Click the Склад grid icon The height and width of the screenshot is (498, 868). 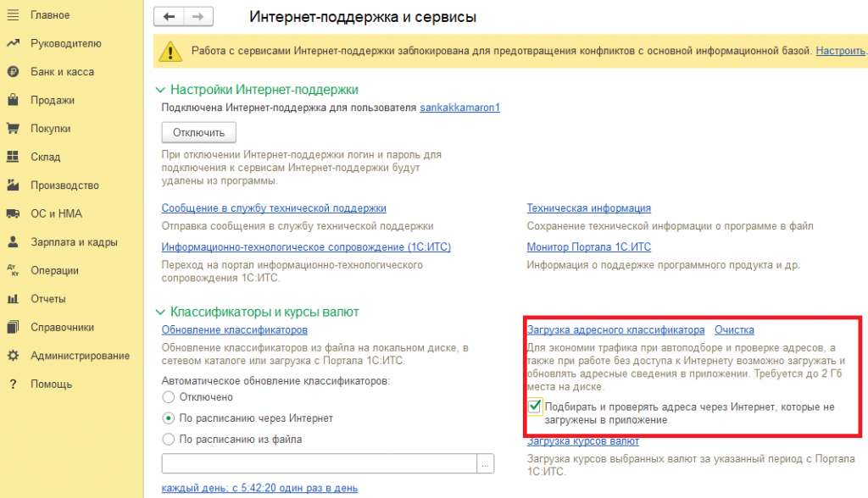pyautogui.click(x=13, y=157)
